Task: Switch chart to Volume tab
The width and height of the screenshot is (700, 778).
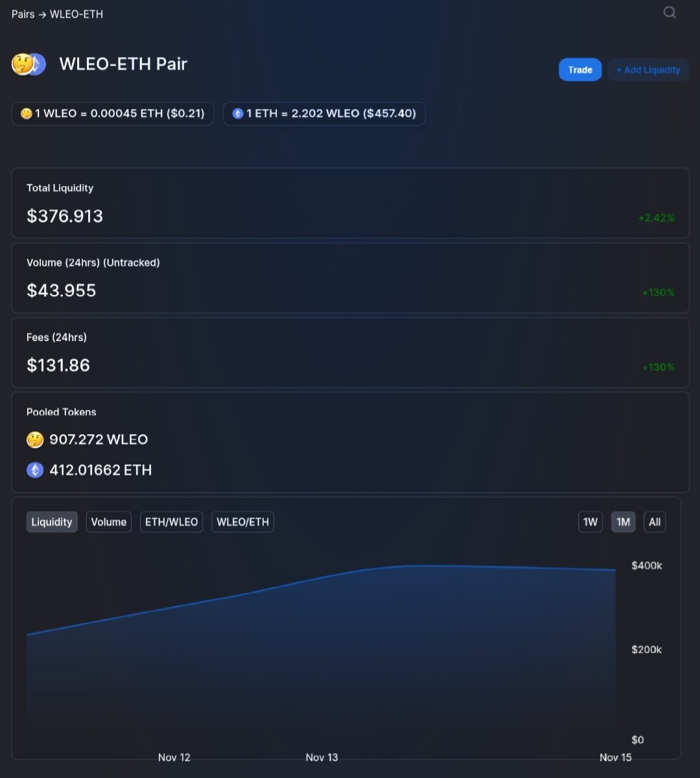Action: click(x=109, y=522)
